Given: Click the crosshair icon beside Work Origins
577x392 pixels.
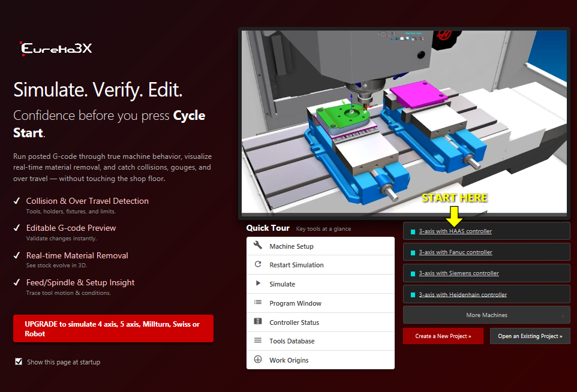Looking at the screenshot, I should (x=258, y=360).
